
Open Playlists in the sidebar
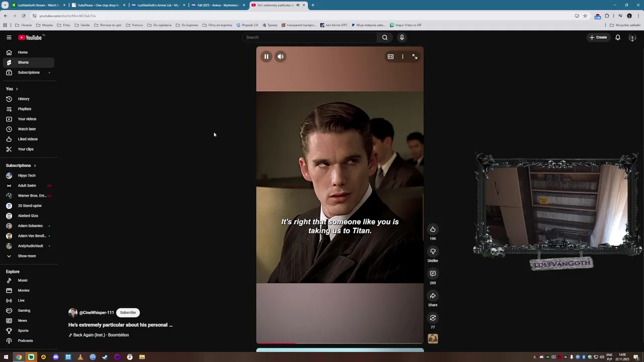[28, 109]
